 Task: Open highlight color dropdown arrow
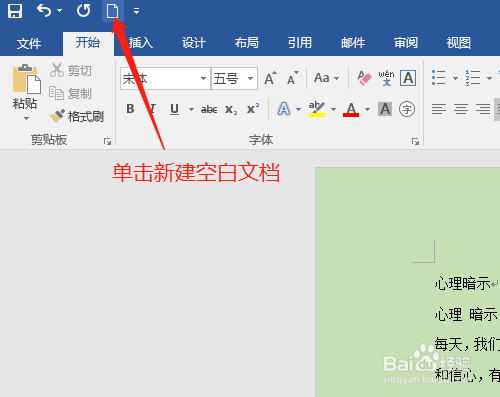click(333, 109)
